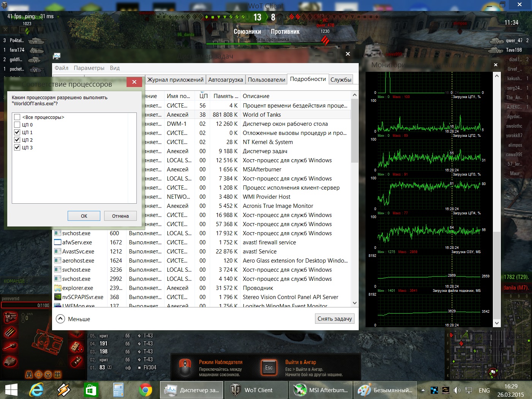
Task: Click the ENG language indicator
Action: pos(484,390)
